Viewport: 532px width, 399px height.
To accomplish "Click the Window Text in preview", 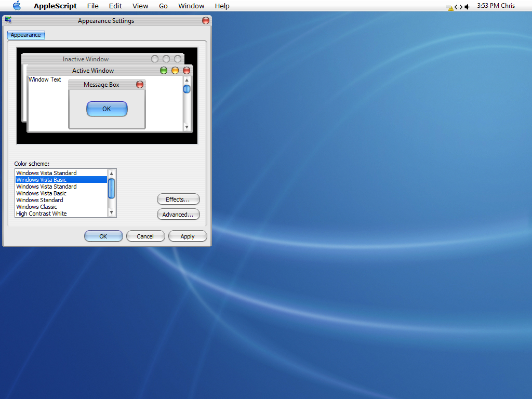I will point(45,79).
